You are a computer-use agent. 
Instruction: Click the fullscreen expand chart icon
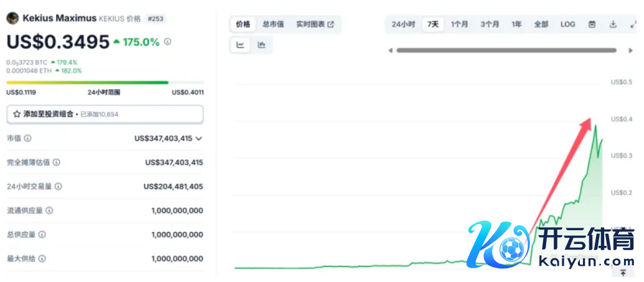pyautogui.click(x=633, y=24)
